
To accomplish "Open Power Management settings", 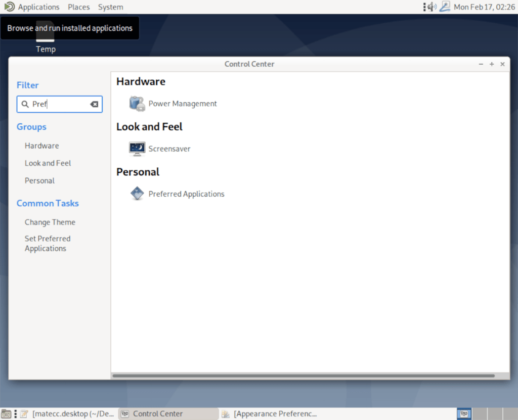I will 182,103.
